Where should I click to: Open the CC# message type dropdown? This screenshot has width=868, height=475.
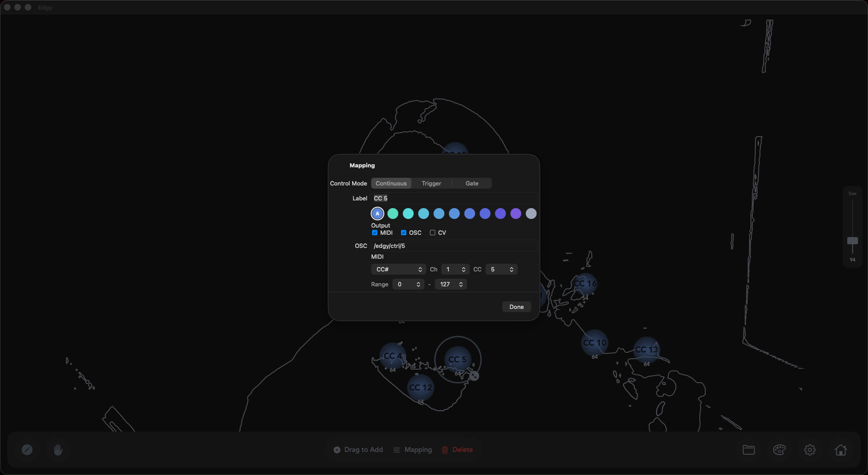point(398,269)
